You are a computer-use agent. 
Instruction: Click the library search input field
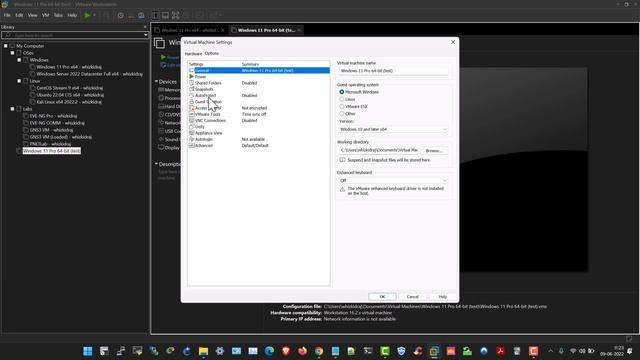tap(73, 35)
